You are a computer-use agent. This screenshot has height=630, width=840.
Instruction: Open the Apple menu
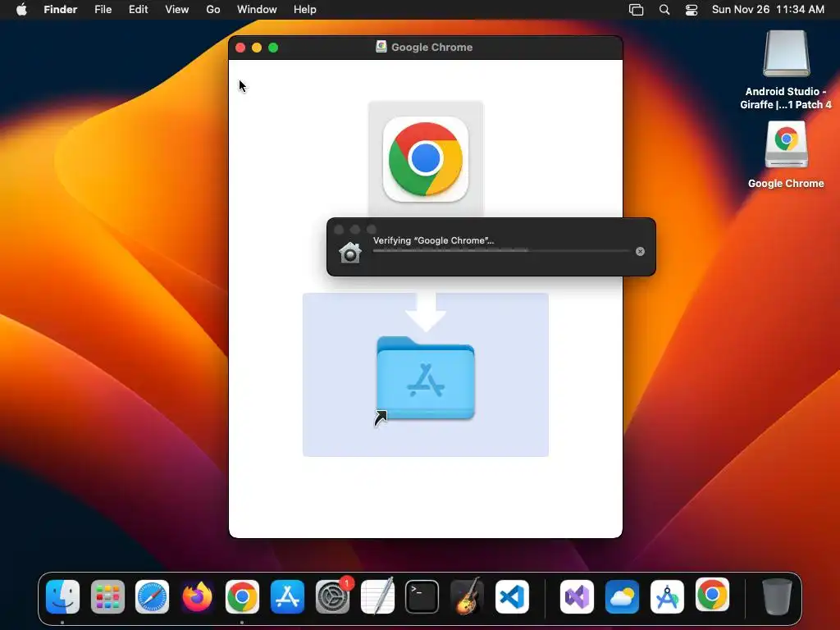[21, 10]
